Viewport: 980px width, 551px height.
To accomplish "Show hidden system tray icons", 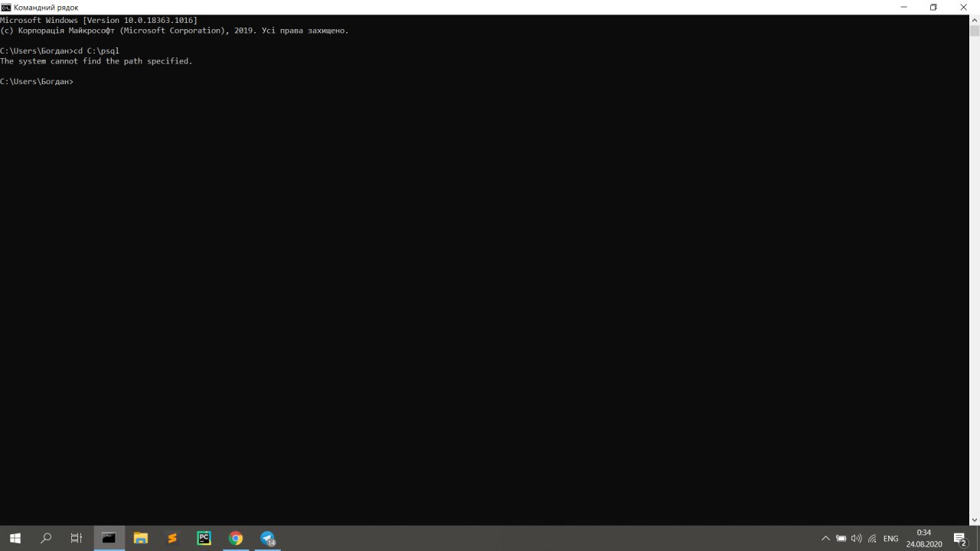I will pos(825,539).
